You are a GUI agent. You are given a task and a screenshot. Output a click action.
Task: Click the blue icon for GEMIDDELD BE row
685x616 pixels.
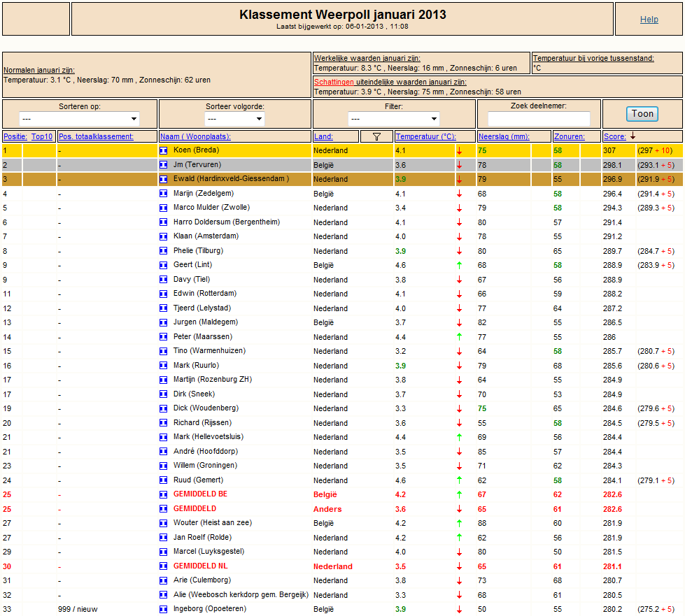(x=164, y=494)
